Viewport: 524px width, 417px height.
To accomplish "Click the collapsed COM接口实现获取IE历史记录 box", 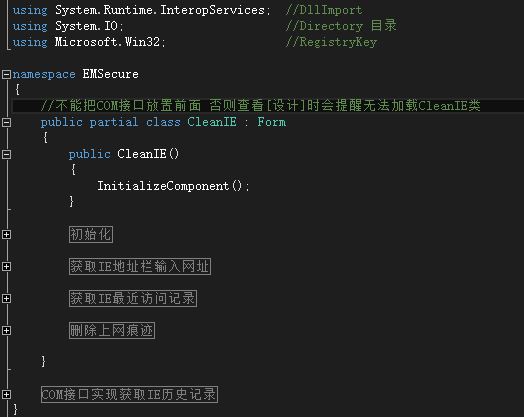I will [129, 395].
